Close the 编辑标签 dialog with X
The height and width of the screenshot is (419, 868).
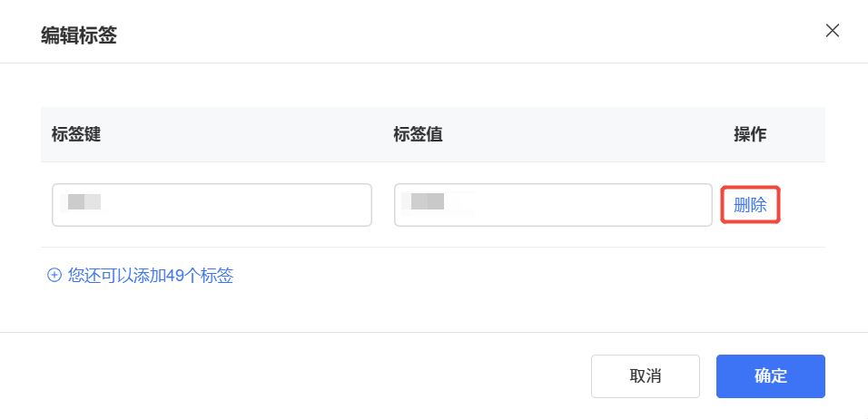pyautogui.click(x=832, y=31)
